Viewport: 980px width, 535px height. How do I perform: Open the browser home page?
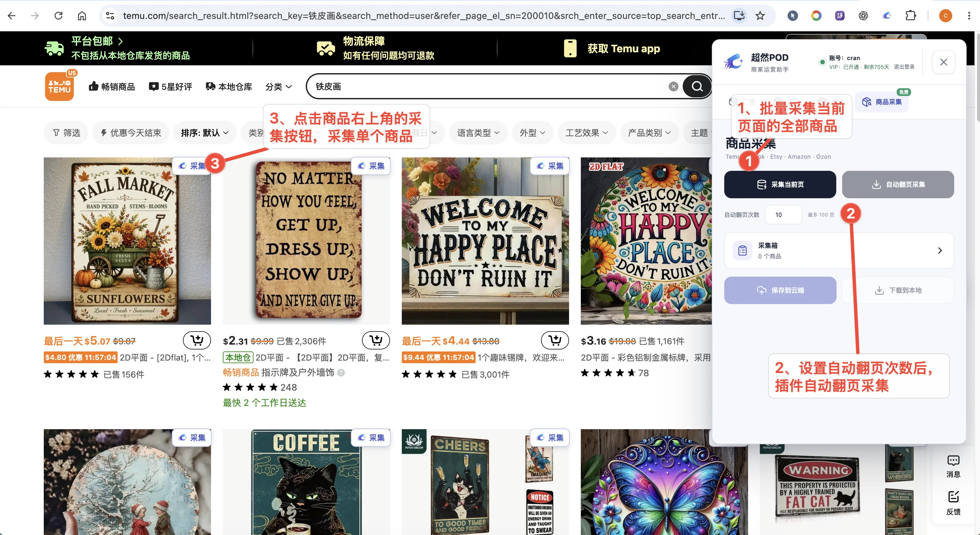(82, 16)
